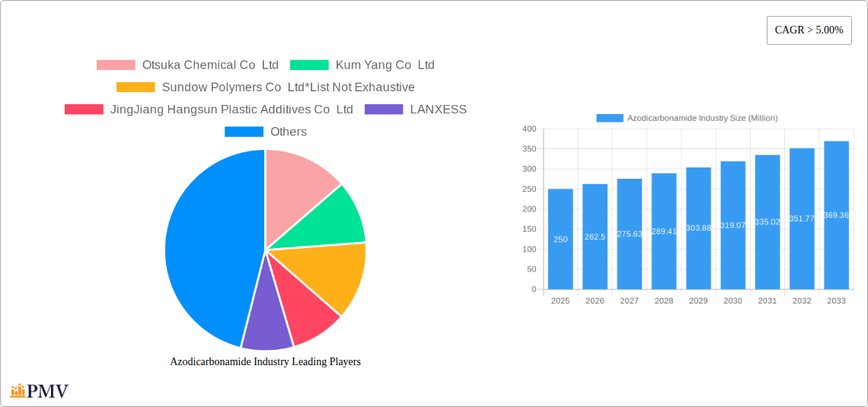The width and height of the screenshot is (868, 407).
Task: Click the Others blue legend swatch
Action: click(x=244, y=132)
